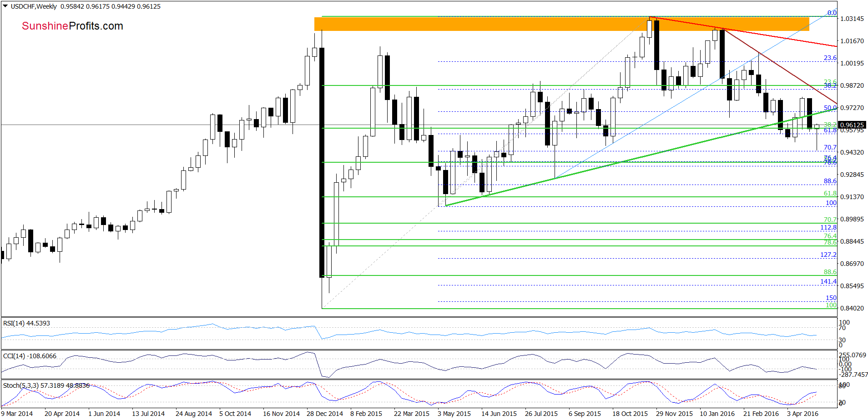Click the 3 Apr 2016 date label
The image size is (868, 420).
(802, 414)
